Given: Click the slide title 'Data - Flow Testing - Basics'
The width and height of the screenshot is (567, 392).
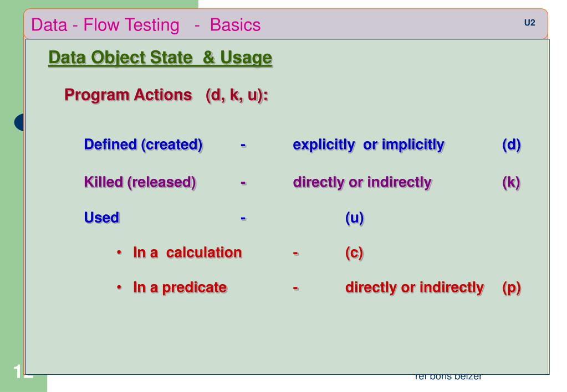Looking at the screenshot, I should pos(146,25).
